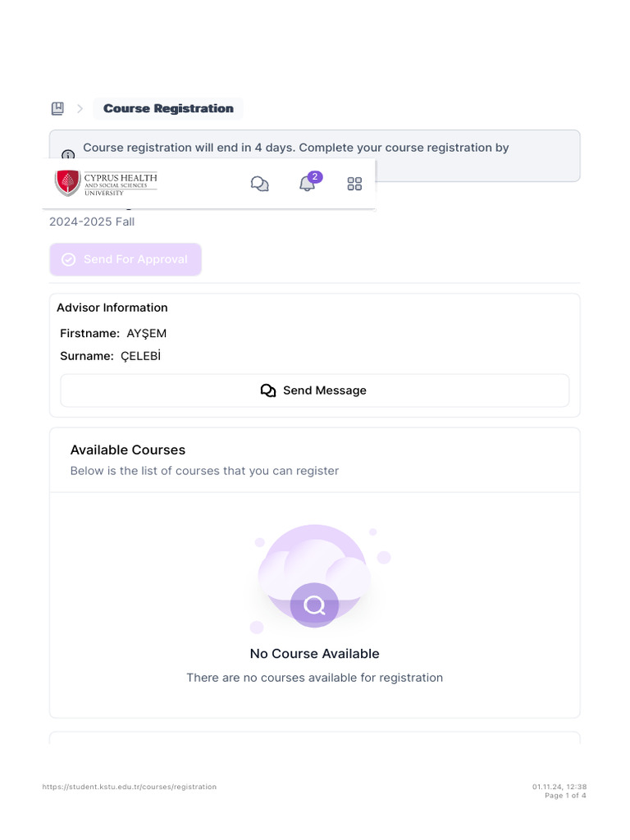Click the chat bubble icon beside Send Message
The width and height of the screenshot is (630, 840).
pyautogui.click(x=268, y=390)
